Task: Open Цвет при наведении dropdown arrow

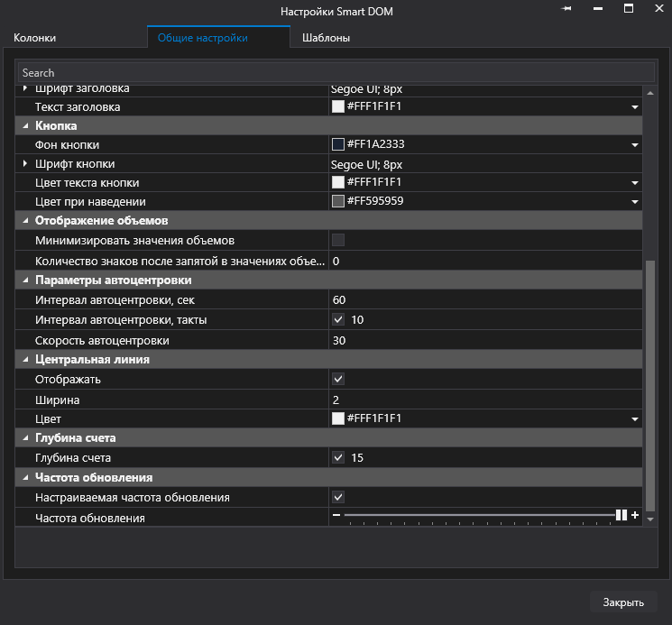Action: [635, 202]
